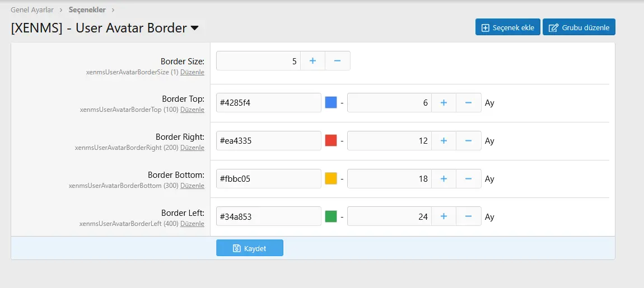
Task: Click the xenmsUserAvatarBorderBottom (300) text
Action: point(124,186)
